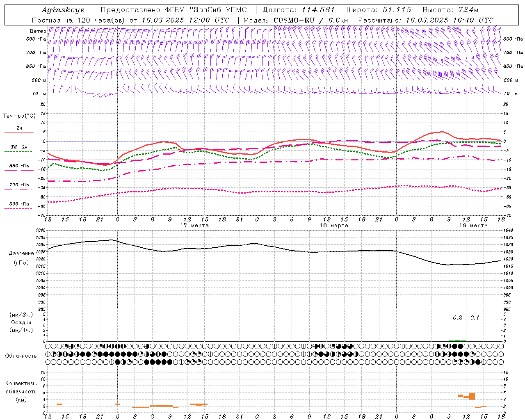525x420 pixels.
Task: Click the "Облачность" cloud cover label
Action: pos(21,356)
